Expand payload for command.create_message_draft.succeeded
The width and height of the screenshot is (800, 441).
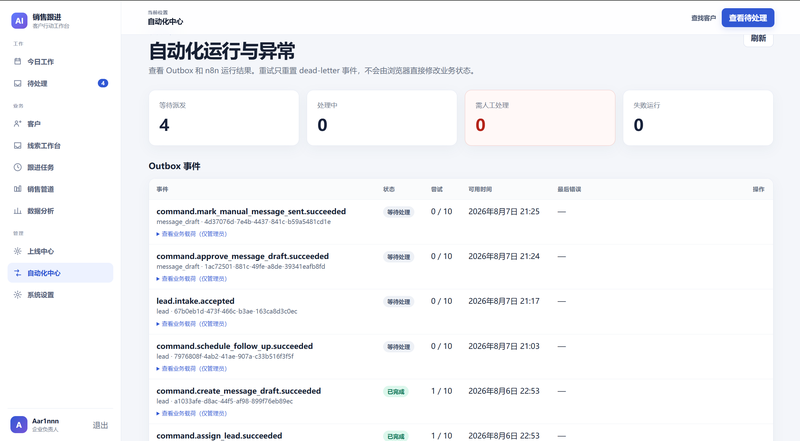[192, 413]
